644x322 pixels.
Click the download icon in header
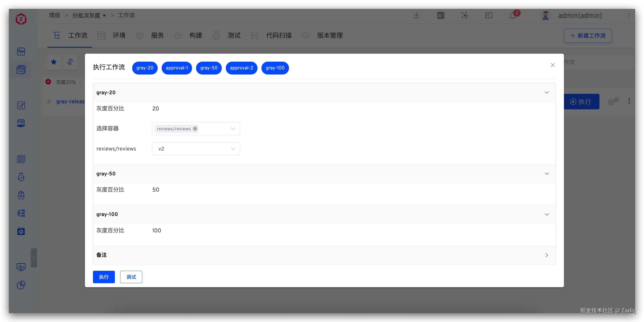click(416, 15)
